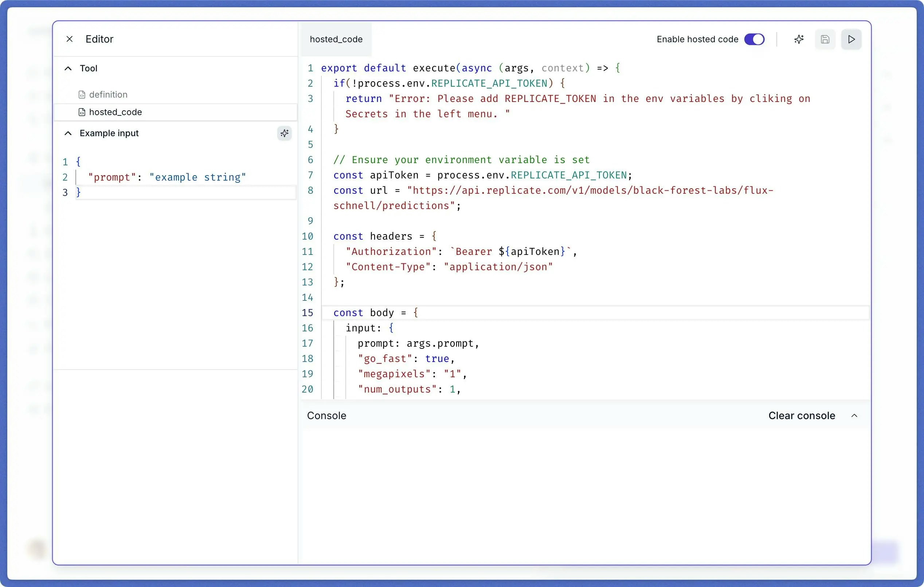Close the Editor panel with the X icon

[x=69, y=39]
